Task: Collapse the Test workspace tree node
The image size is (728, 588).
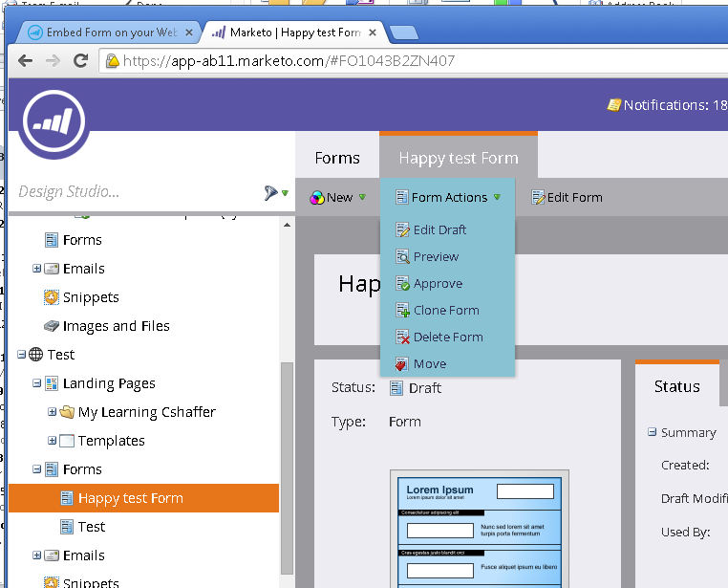Action: pos(21,355)
